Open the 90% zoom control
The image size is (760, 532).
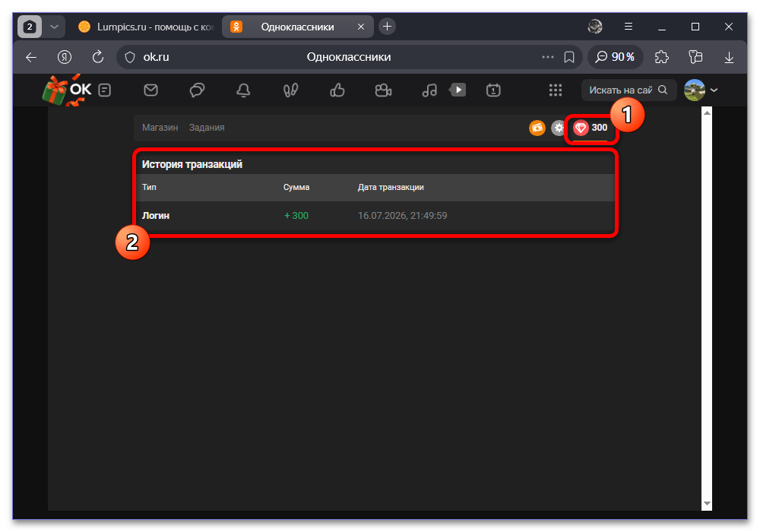615,57
